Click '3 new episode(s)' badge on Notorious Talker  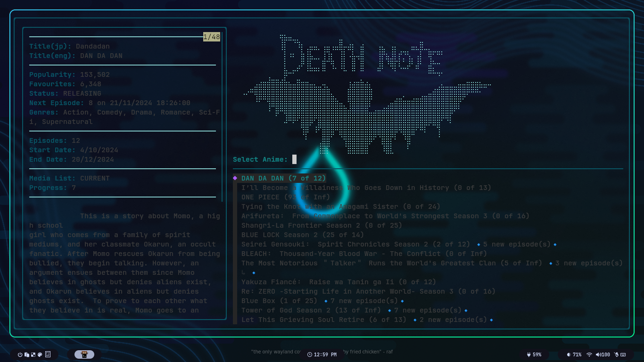586,263
